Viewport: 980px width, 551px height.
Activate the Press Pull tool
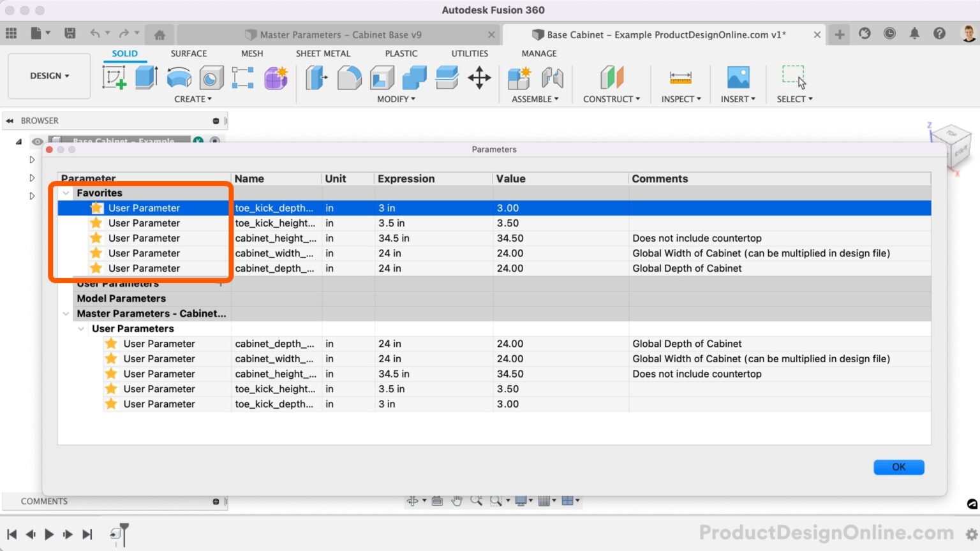coord(317,77)
